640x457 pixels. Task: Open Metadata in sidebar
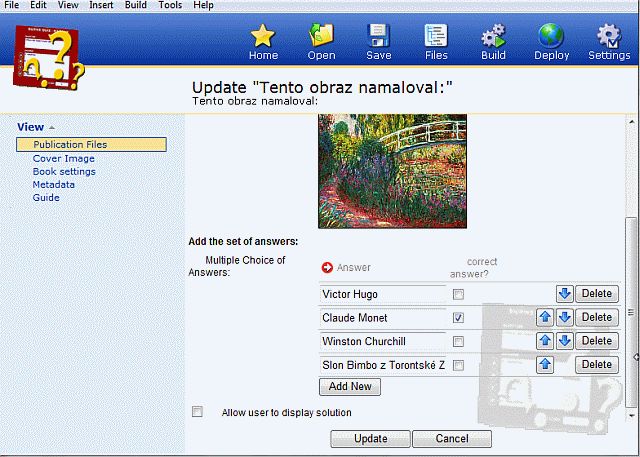coord(53,185)
